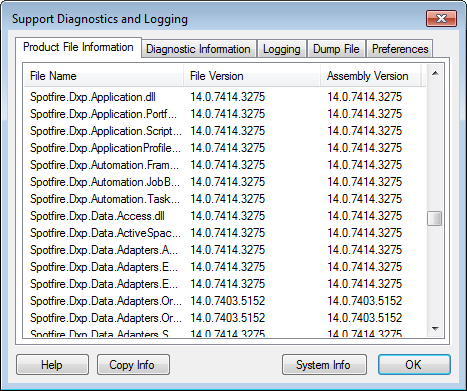Open Help for this dialog

(52, 365)
